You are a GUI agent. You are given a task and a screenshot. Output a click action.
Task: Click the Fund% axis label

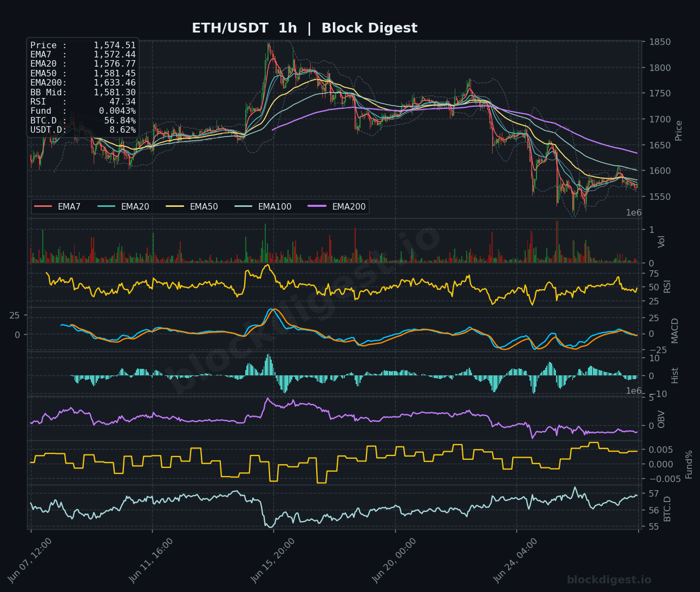point(689,464)
